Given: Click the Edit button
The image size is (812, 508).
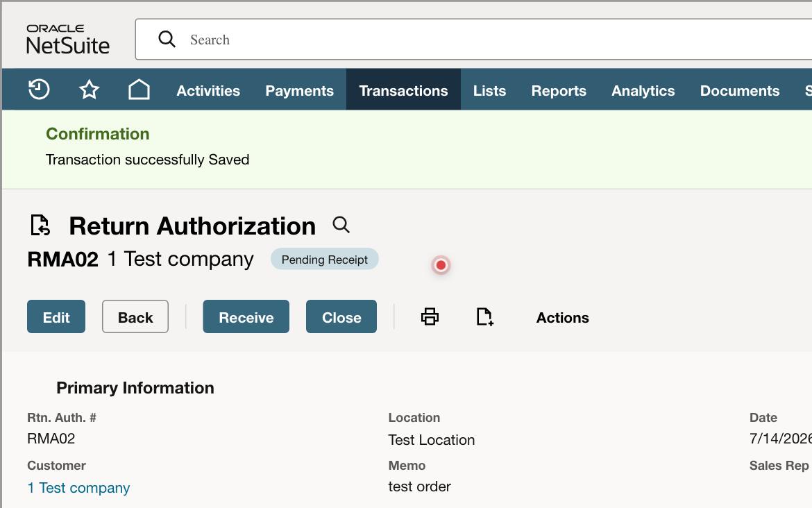Looking at the screenshot, I should [x=56, y=316].
